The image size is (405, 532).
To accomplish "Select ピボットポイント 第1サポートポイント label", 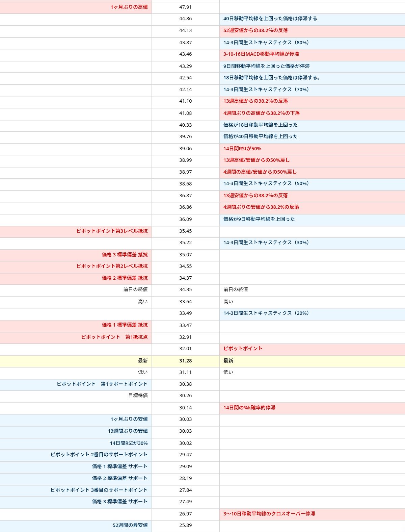I will (102, 384).
